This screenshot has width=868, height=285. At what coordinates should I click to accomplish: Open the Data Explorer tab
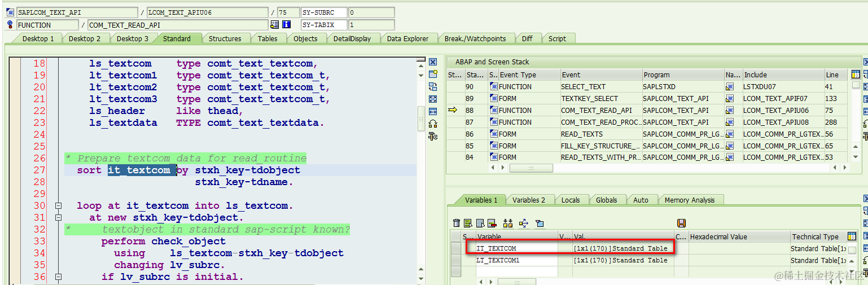(x=407, y=38)
